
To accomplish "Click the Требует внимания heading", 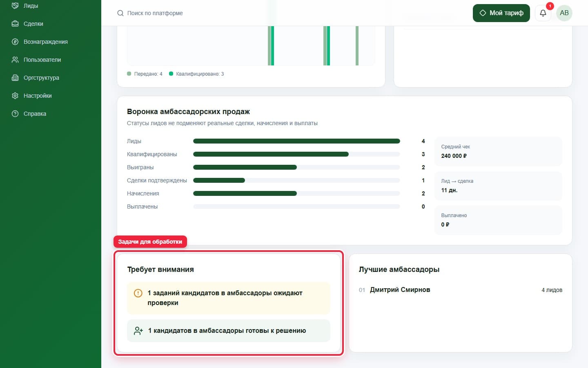I will [x=160, y=269].
